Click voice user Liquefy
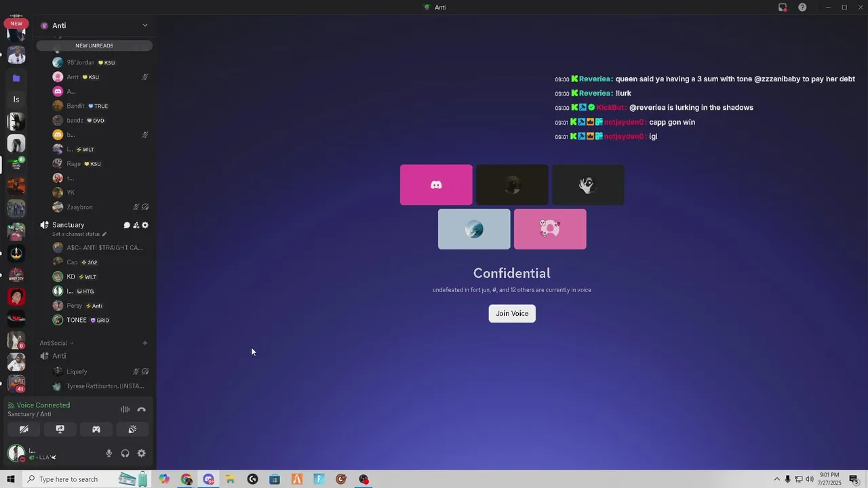868x488 pixels. (102, 371)
